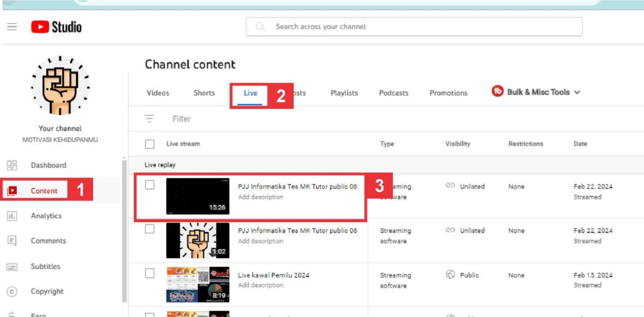This screenshot has height=317, width=644.
Task: Click the search across your channel field
Action: pyautogui.click(x=414, y=27)
